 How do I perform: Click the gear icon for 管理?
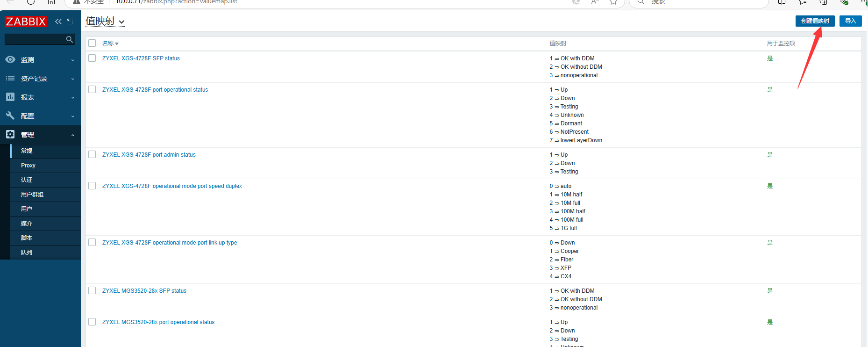10,134
